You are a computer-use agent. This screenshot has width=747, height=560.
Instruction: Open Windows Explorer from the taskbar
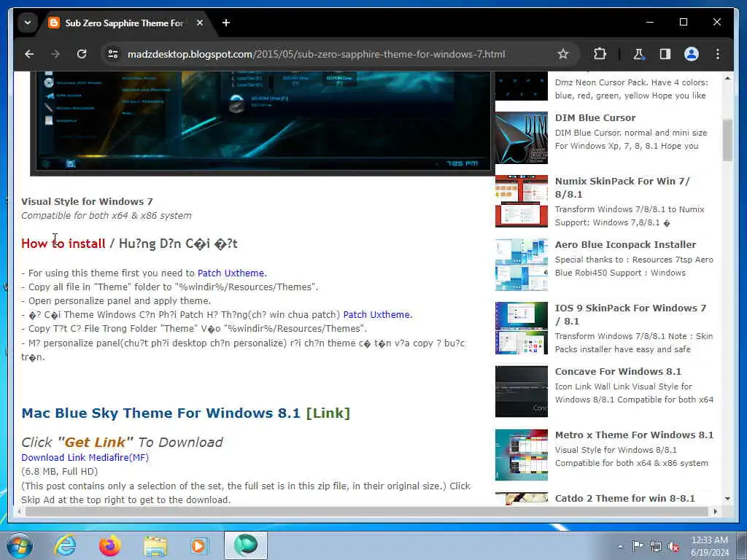tap(155, 545)
